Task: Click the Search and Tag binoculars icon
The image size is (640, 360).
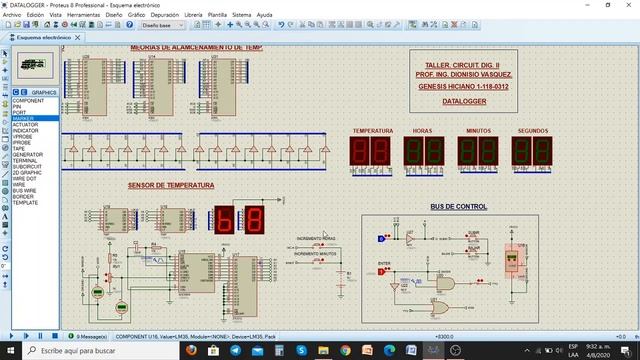Action: (x=425, y=25)
